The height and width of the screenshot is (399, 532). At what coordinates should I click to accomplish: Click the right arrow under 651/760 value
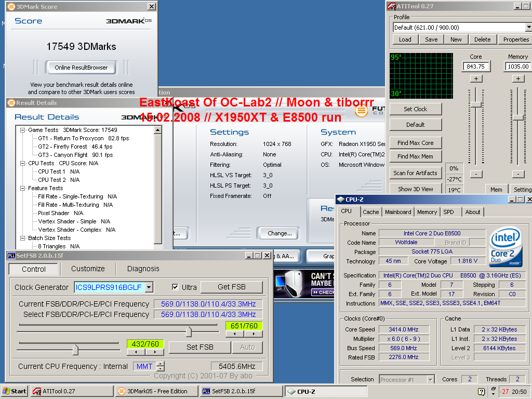pyautogui.click(x=254, y=334)
